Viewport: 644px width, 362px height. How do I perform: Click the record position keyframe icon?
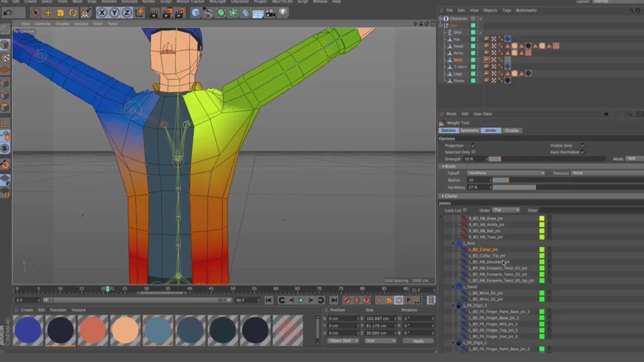point(379,300)
